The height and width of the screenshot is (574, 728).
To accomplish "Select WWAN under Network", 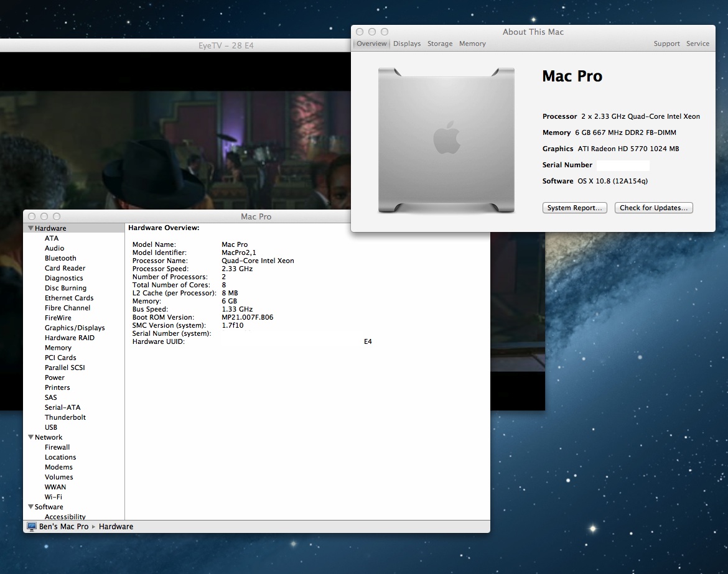I will [55, 487].
